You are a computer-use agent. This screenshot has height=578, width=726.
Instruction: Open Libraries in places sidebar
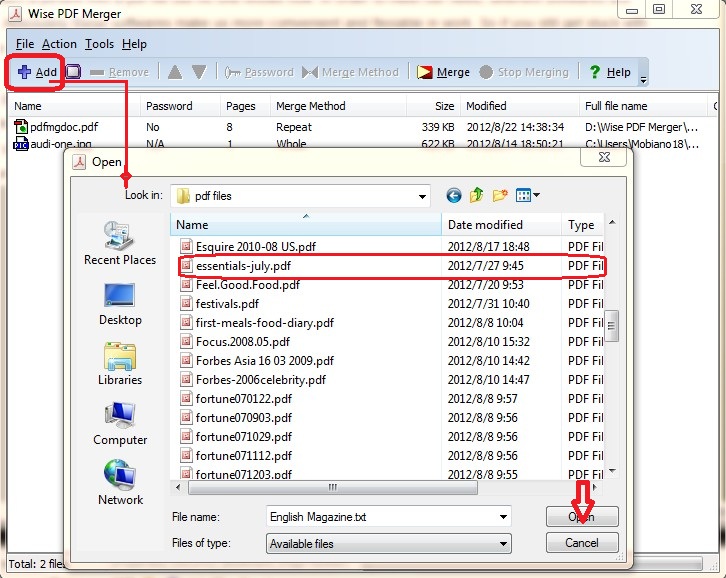pos(120,364)
